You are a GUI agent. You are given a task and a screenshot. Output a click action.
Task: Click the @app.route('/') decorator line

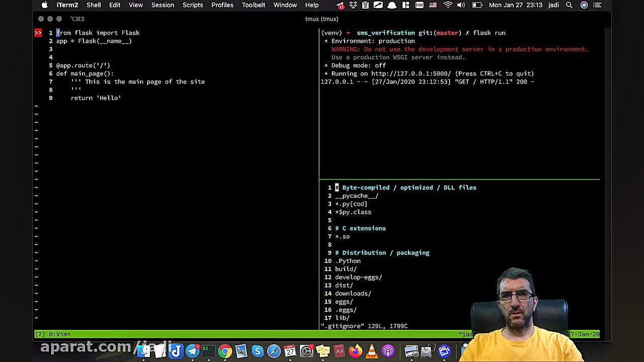(x=83, y=65)
